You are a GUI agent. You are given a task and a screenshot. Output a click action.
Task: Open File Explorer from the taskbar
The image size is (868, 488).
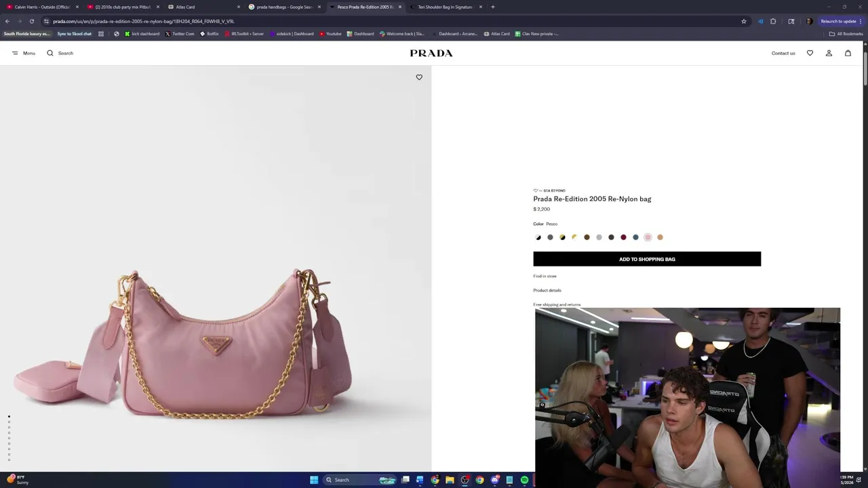pyautogui.click(x=450, y=480)
